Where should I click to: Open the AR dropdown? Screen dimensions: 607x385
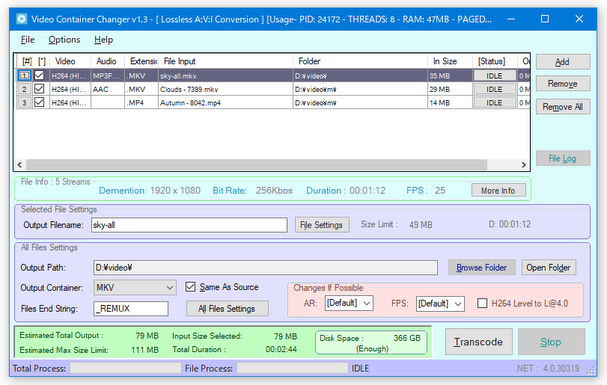click(x=349, y=303)
